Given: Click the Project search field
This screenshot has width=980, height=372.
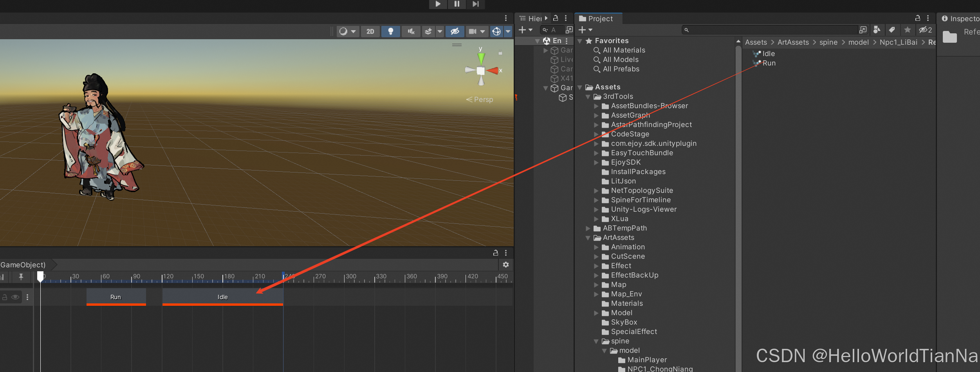Looking at the screenshot, I should tap(767, 30).
